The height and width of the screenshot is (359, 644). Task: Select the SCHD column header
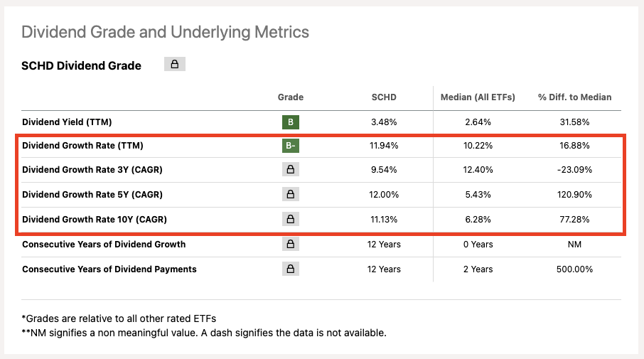pyautogui.click(x=384, y=97)
